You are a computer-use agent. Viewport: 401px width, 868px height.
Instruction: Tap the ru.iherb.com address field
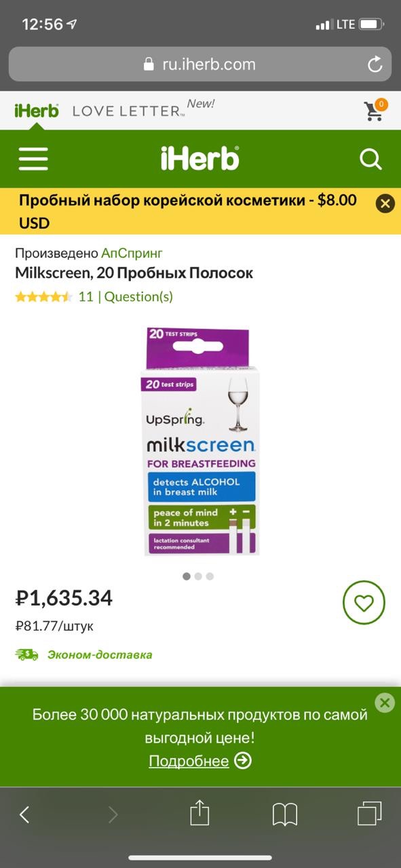point(199,64)
